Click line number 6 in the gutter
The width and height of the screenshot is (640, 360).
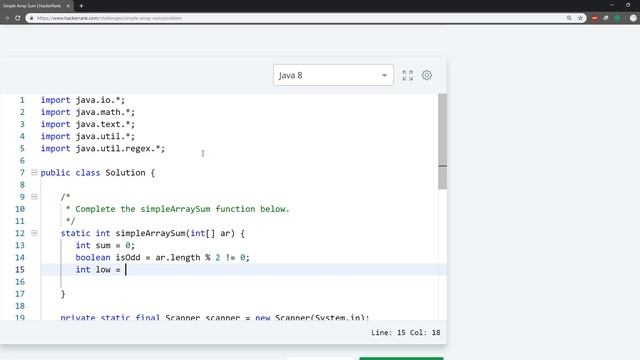point(22,160)
